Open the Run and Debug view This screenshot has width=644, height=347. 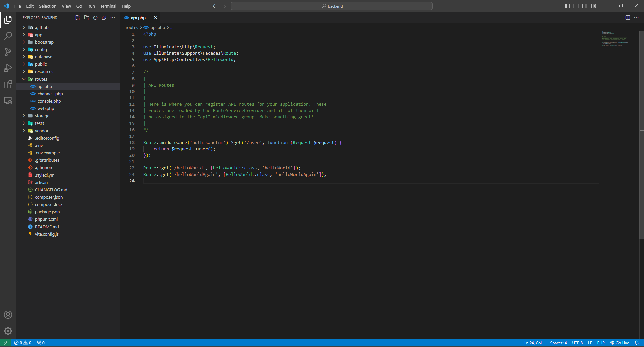pos(8,68)
